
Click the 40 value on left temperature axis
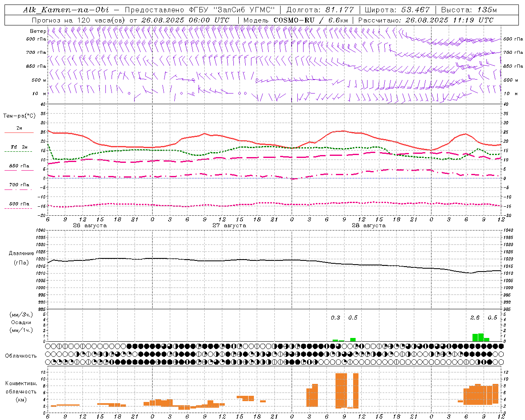point(43,104)
